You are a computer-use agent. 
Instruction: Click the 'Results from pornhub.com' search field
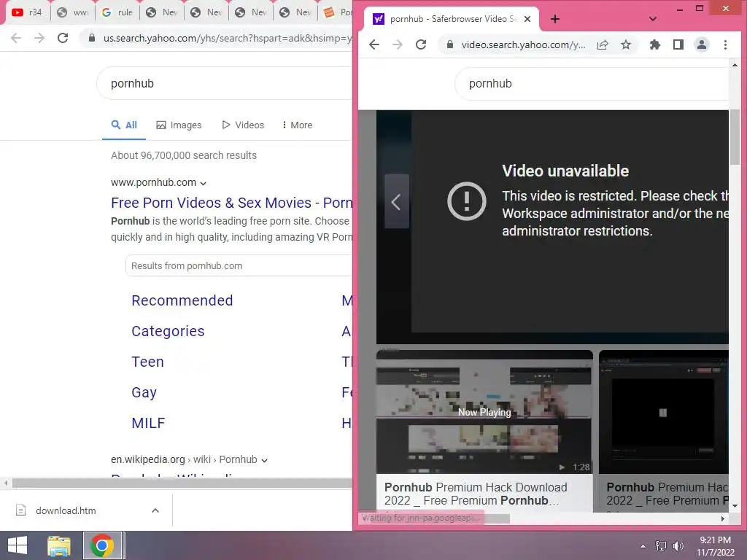click(x=239, y=265)
